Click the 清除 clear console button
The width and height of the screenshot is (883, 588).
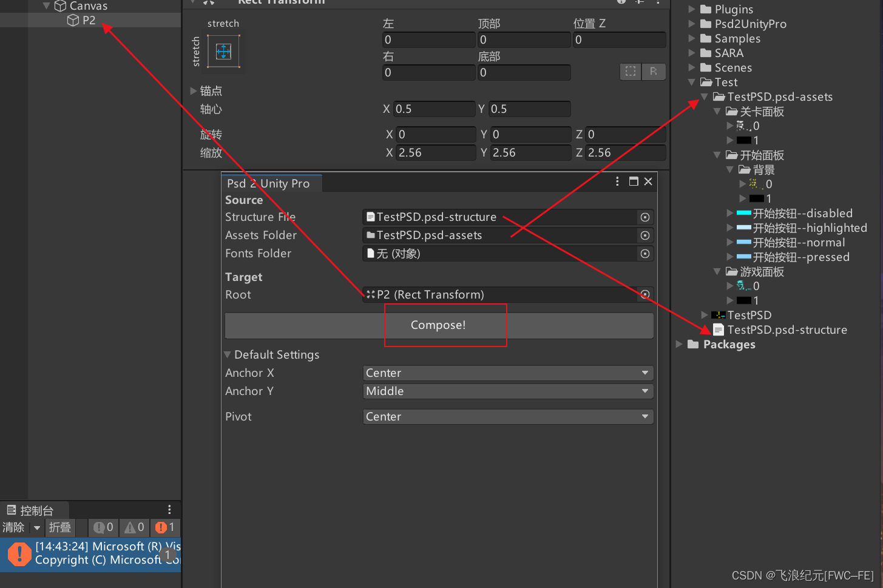click(13, 527)
